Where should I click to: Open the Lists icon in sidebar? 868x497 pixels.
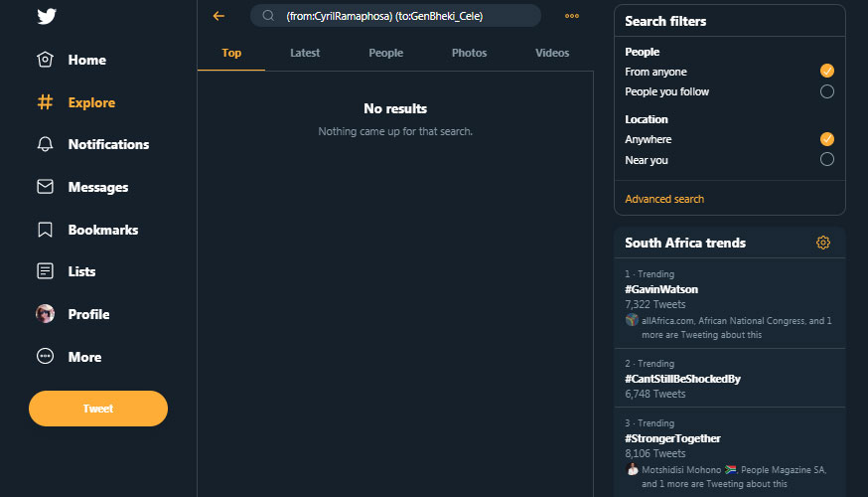click(x=45, y=271)
